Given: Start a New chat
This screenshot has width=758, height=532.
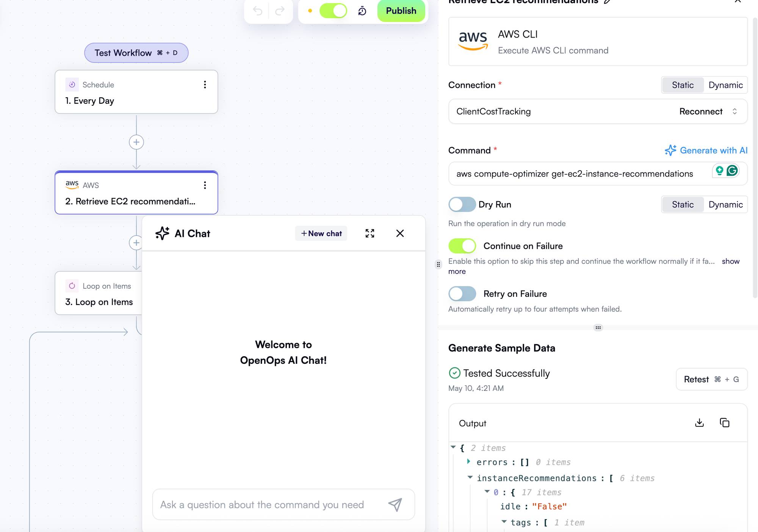Looking at the screenshot, I should click(321, 233).
